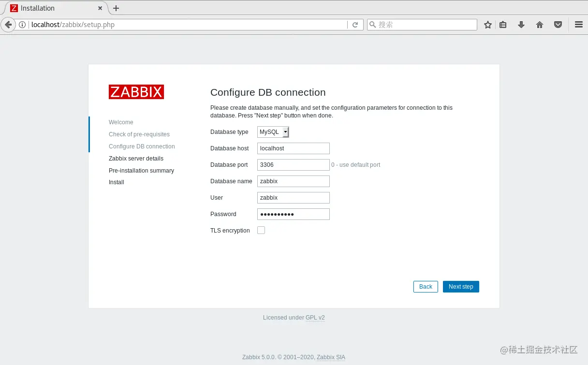
Task: Focus the Database host field
Action: (294, 148)
